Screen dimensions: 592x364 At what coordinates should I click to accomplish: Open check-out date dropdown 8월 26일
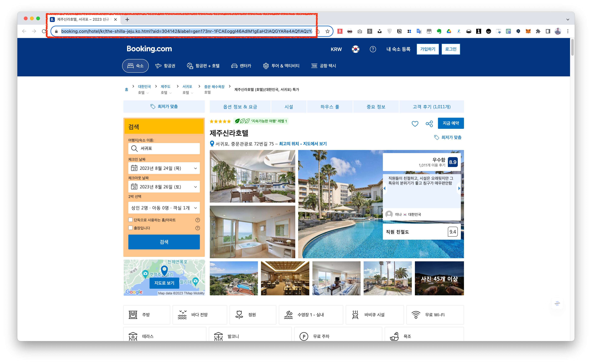coord(164,187)
